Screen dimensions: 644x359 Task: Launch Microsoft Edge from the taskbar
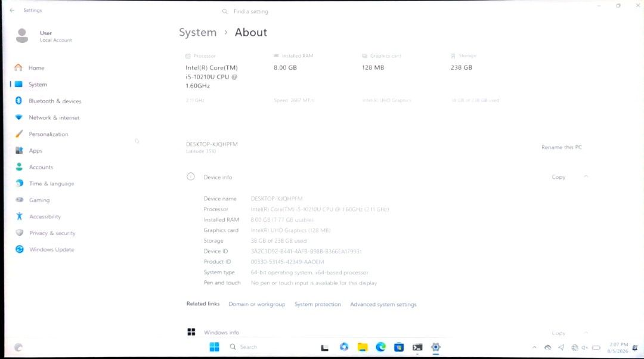[380, 347]
